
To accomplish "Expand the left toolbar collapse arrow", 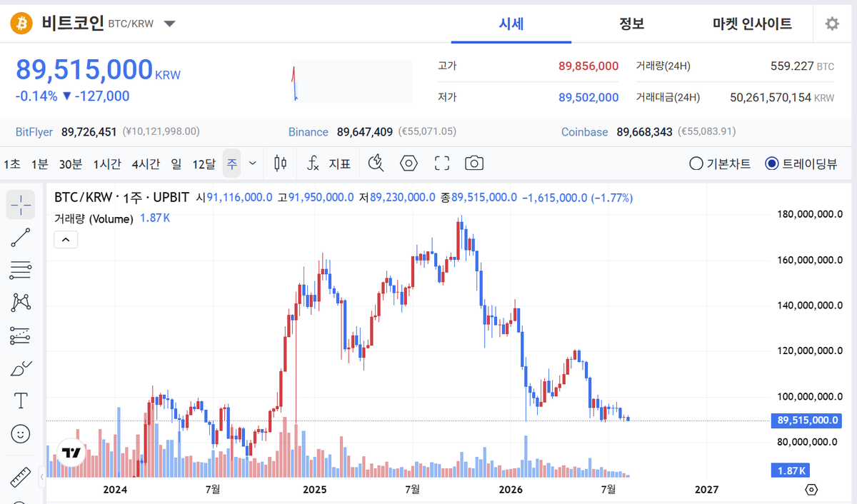I will click(x=42, y=475).
